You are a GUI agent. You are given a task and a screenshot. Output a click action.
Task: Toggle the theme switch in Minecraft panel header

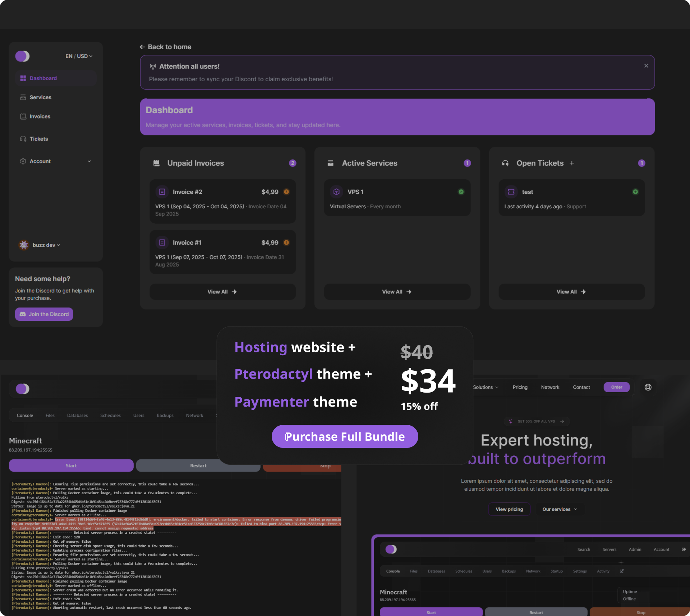(x=22, y=389)
